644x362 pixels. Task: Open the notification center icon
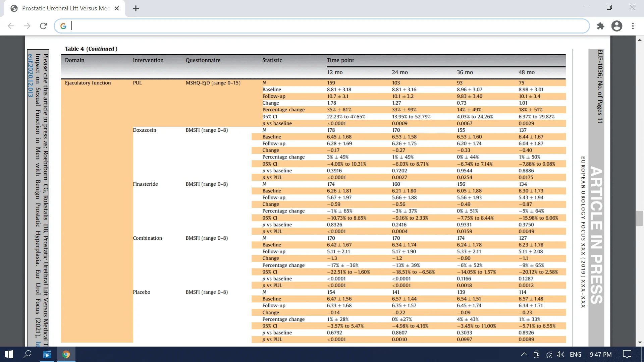pos(627,354)
